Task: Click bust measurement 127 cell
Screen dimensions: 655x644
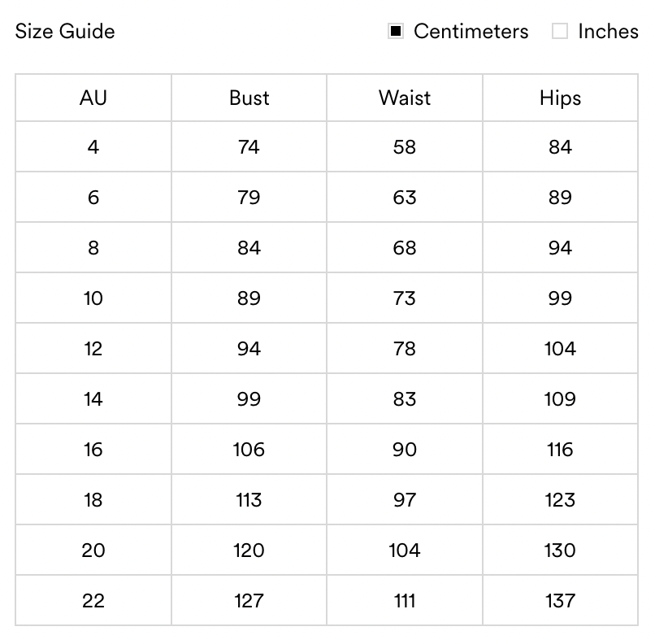Action: [x=249, y=601]
